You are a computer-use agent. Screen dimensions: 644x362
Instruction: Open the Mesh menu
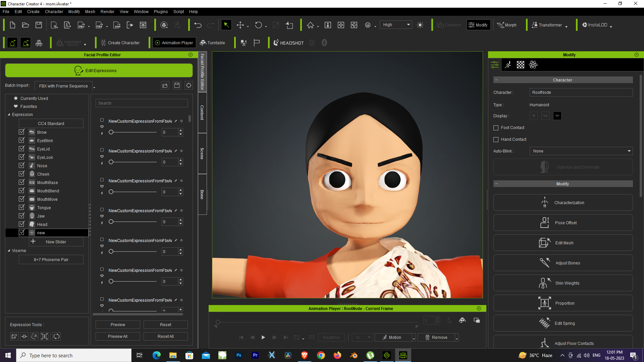90,12
